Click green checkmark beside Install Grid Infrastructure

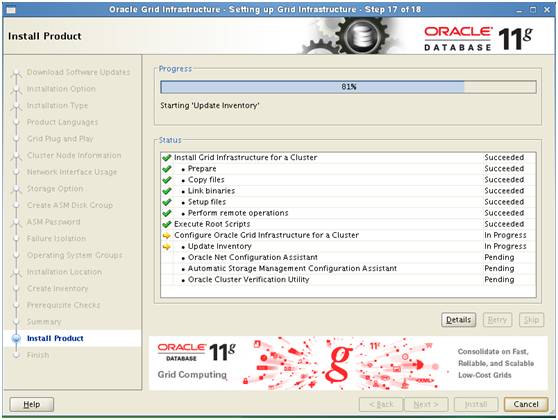pyautogui.click(x=167, y=158)
